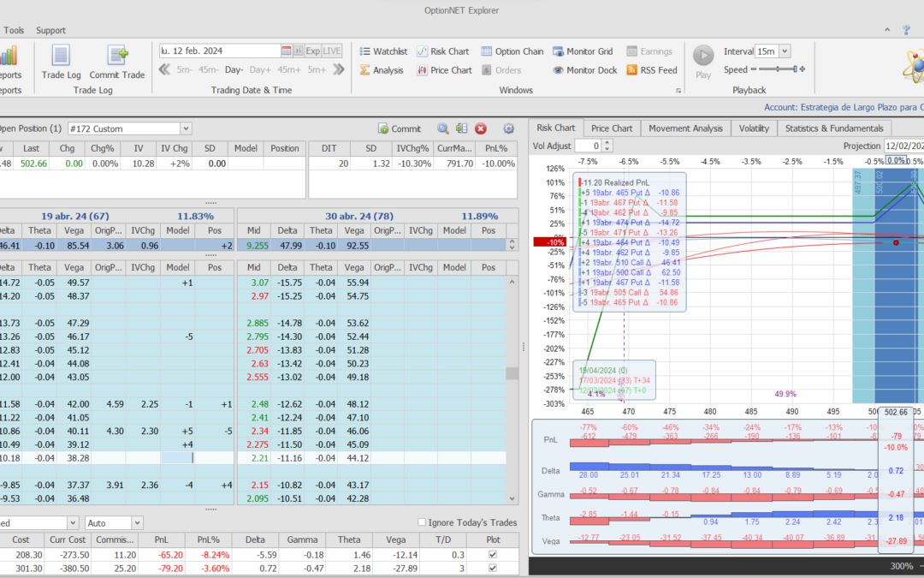Expand the #172 Custom position dropdown
The height and width of the screenshot is (578, 924).
point(186,128)
